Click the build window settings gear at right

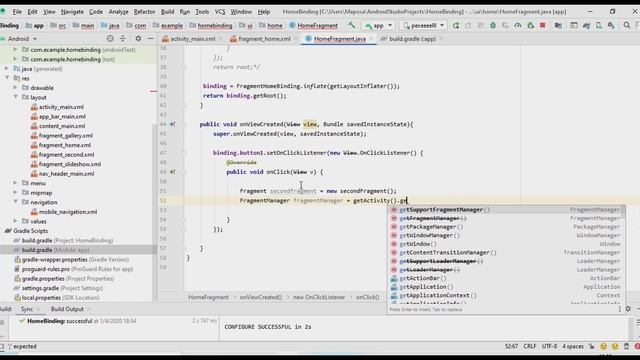point(628,309)
